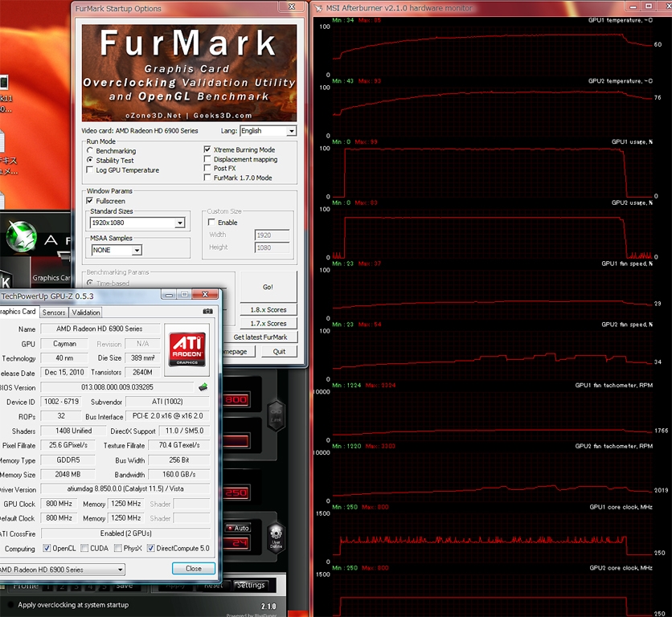672x617 pixels.
Task: Click the Afterburner red 800 value box
Action: (x=236, y=400)
